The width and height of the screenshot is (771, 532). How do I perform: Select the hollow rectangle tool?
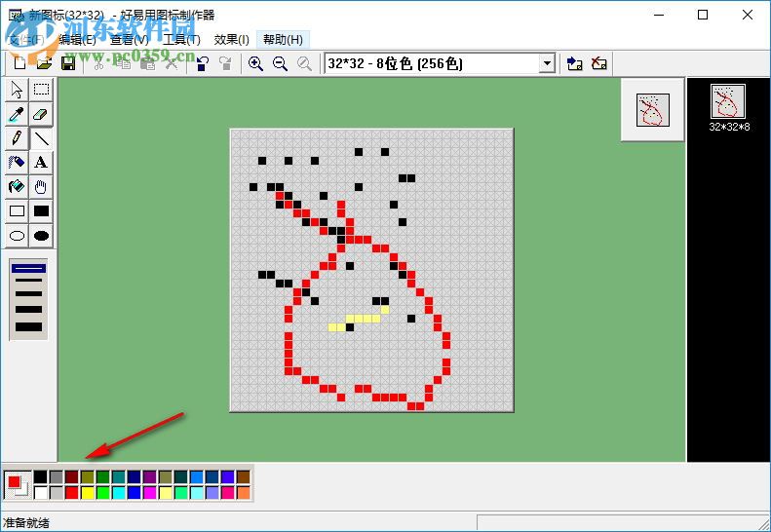pos(17,210)
